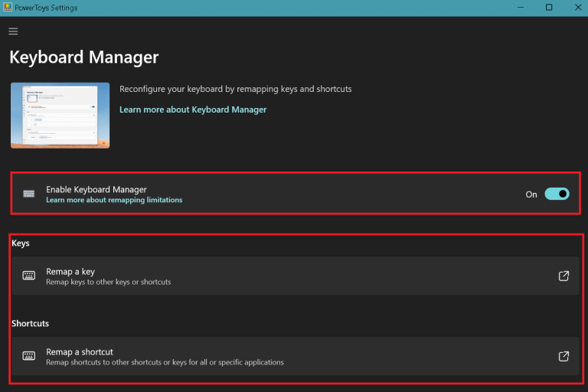588x392 pixels.
Task: Open Learn more about Keyboard Manager link
Action: 193,109
